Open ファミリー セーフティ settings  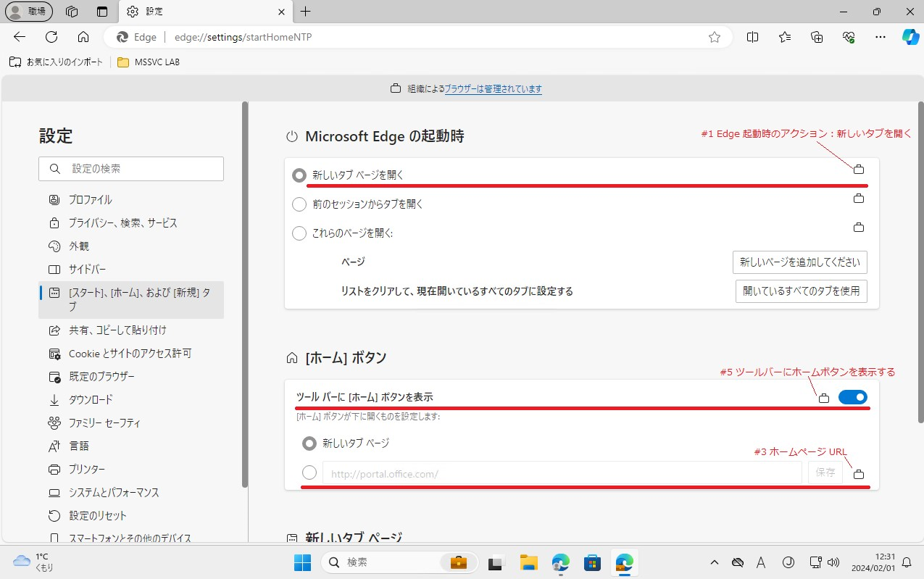(131, 423)
